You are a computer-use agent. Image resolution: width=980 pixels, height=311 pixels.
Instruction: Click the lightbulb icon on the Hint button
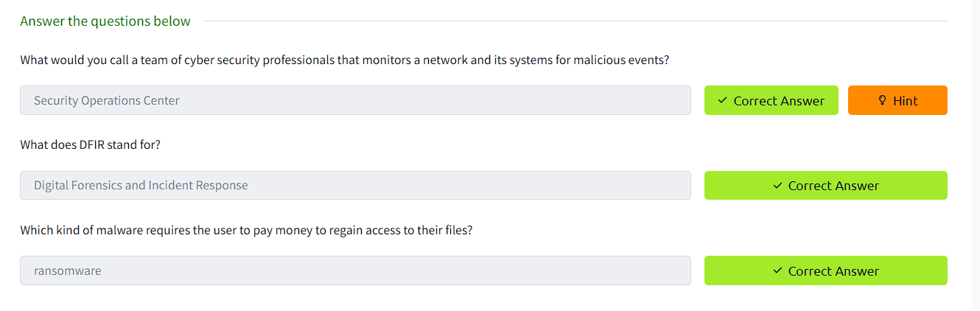coord(883,100)
